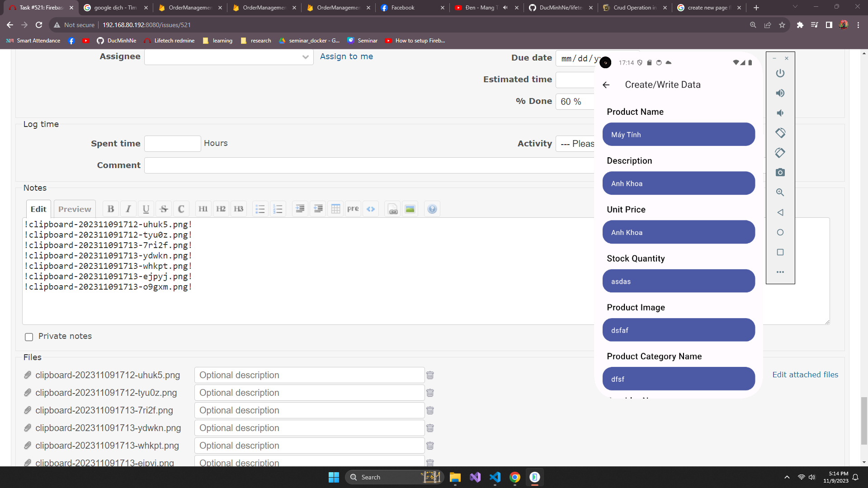Image resolution: width=868 pixels, height=488 pixels.
Task: Apply italic formatting in notes editor
Action: tap(128, 209)
